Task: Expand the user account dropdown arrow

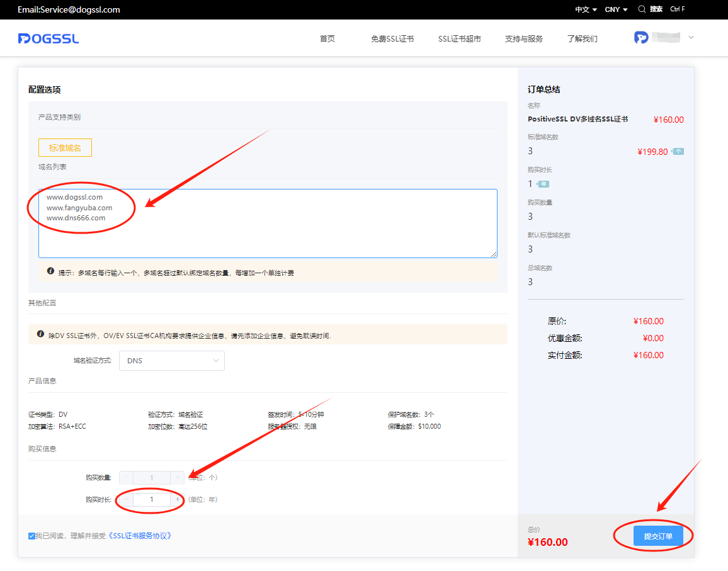Action: click(691, 37)
